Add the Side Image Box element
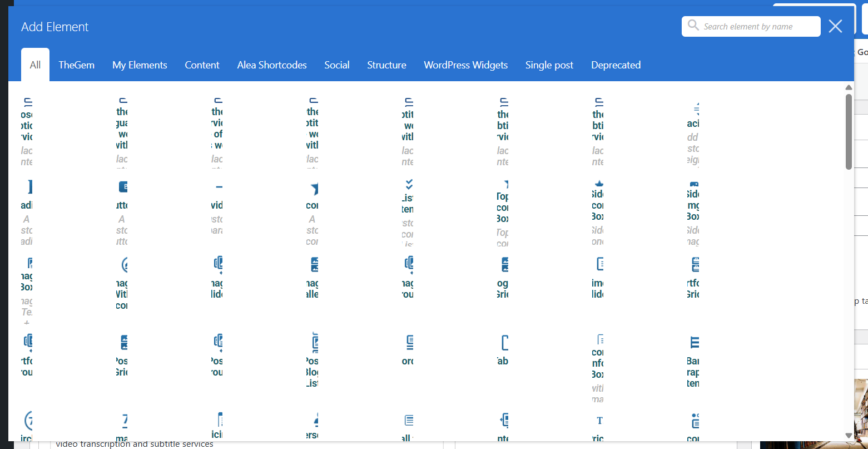Viewport: 868px width, 449px height. click(x=693, y=213)
